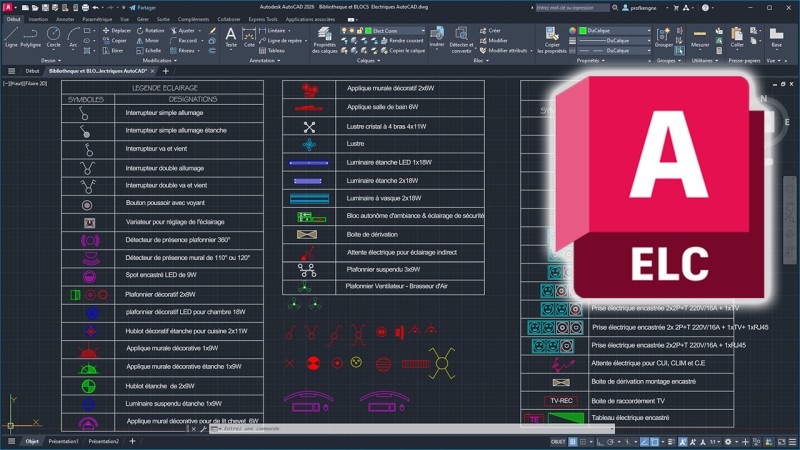Select the Polyligne tool

click(x=31, y=38)
